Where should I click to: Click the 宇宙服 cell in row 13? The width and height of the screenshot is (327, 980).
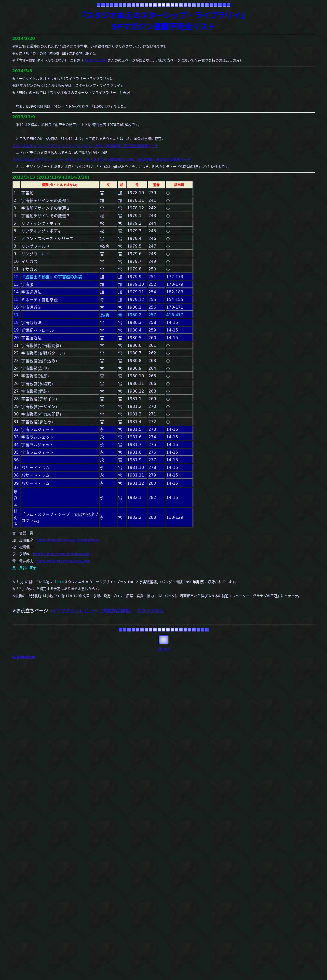coord(59,284)
